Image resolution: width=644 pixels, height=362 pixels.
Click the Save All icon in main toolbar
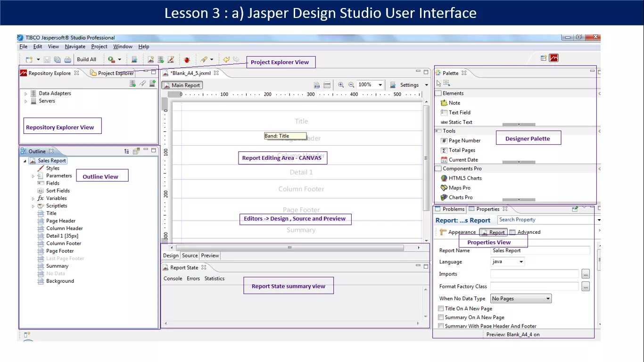(57, 59)
